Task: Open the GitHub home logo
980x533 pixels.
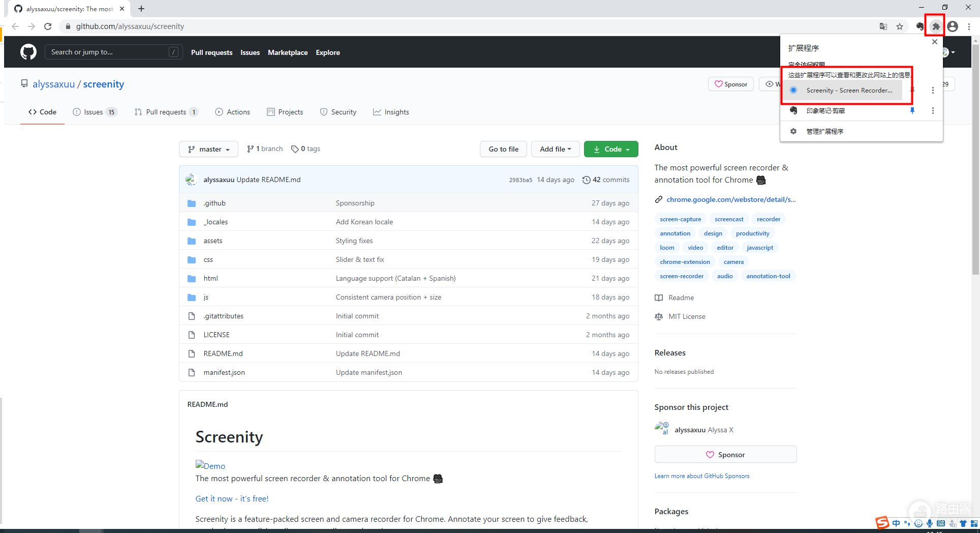Action: pos(28,52)
